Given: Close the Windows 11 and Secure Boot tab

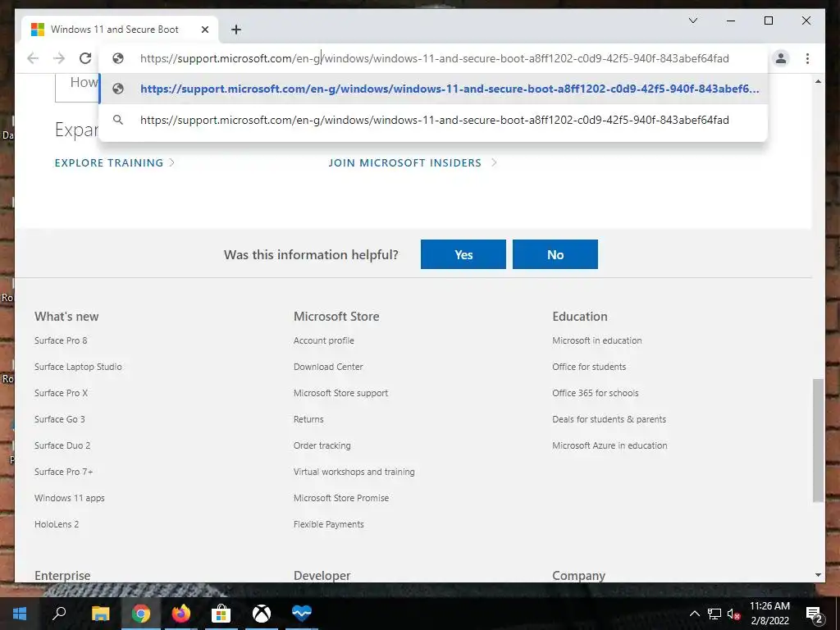Looking at the screenshot, I should pyautogui.click(x=204, y=30).
